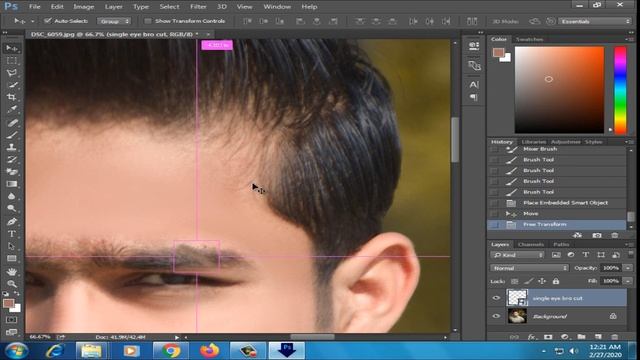The image size is (640, 360).
Task: Create new snapshot in History panel
Action: [x=597, y=235]
